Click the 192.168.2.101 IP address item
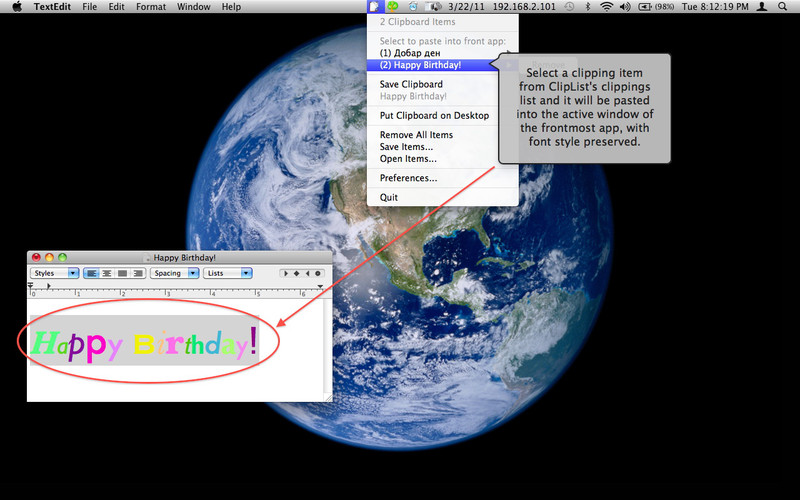The width and height of the screenshot is (800, 500). (x=524, y=7)
